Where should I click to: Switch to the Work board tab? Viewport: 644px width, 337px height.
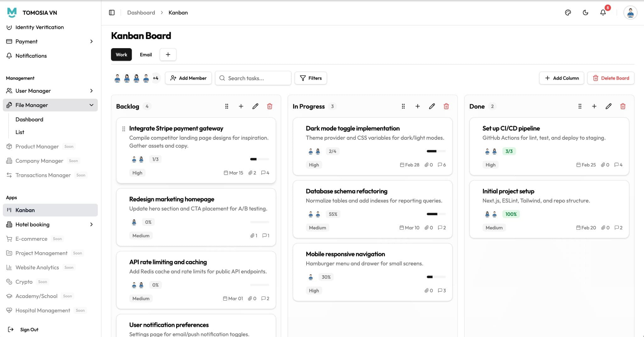coord(121,54)
